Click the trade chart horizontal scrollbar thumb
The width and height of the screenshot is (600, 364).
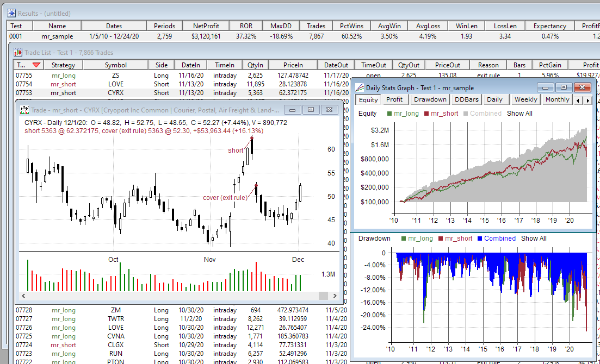[x=323, y=296]
